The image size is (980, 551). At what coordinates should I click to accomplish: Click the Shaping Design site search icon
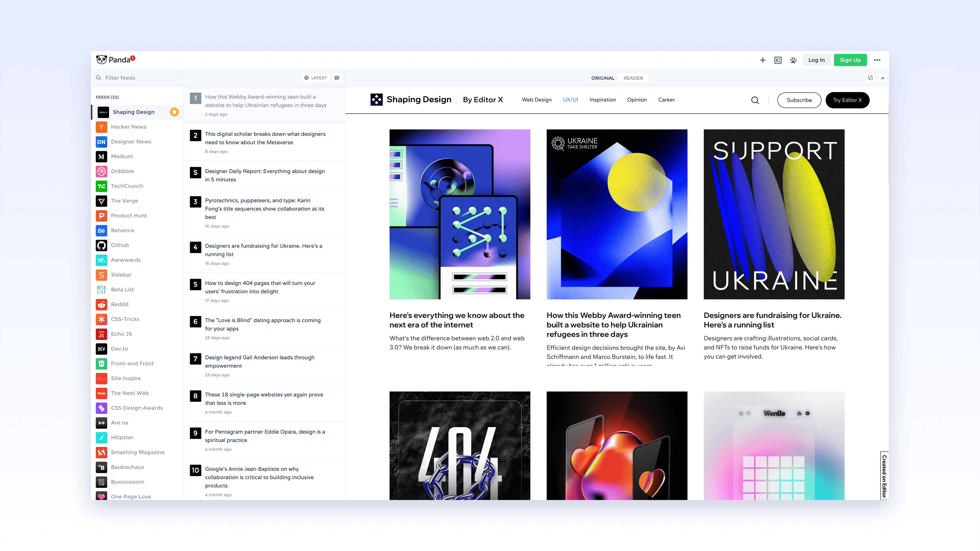click(x=755, y=100)
